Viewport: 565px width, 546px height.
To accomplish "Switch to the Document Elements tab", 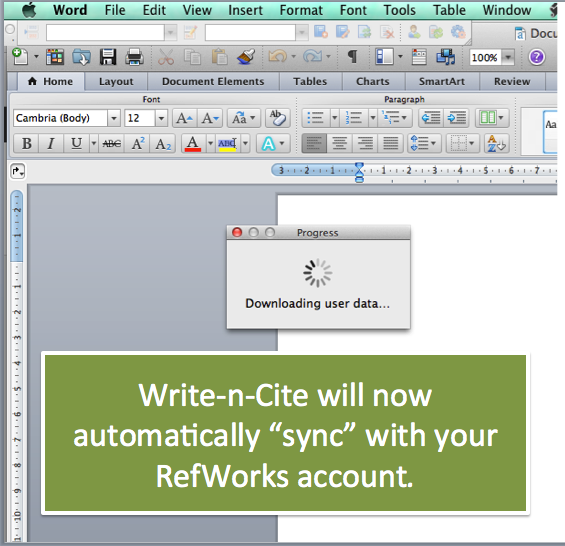I will click(x=213, y=81).
